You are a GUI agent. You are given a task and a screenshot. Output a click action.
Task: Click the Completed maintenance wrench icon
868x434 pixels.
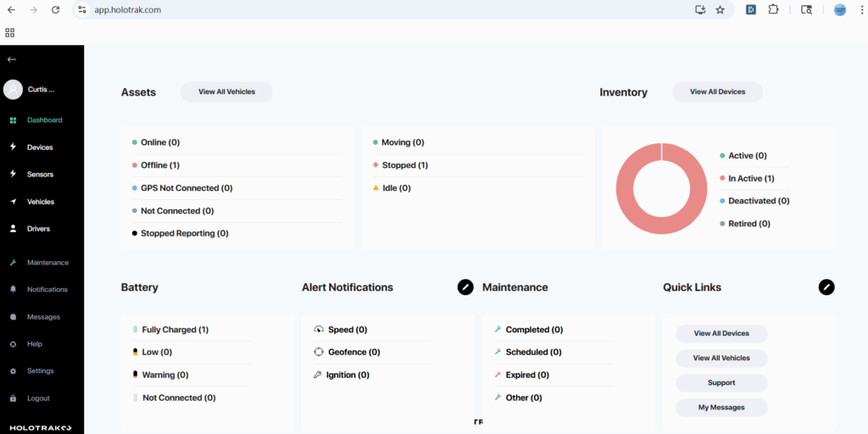tap(498, 330)
